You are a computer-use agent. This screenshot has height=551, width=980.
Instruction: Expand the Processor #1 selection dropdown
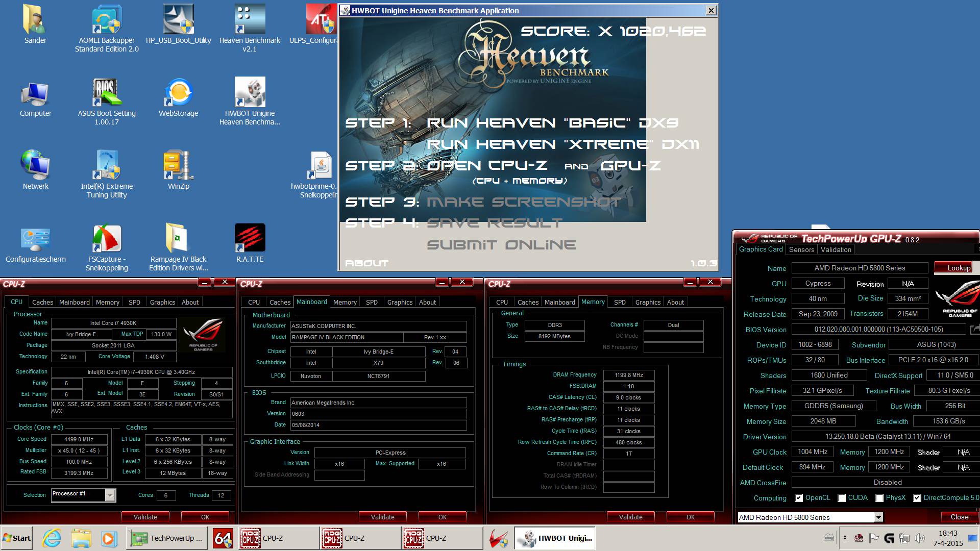coord(110,495)
